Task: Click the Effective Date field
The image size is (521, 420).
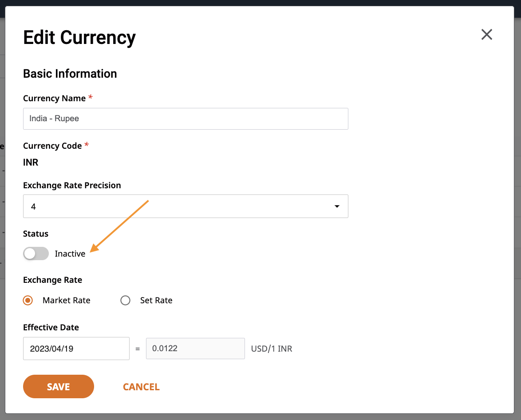Action: 76,349
